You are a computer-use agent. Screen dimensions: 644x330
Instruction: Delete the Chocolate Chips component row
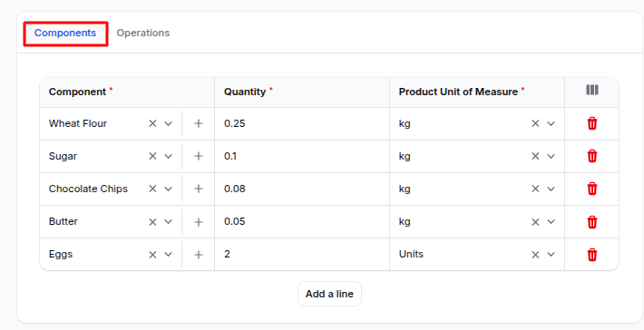click(591, 189)
